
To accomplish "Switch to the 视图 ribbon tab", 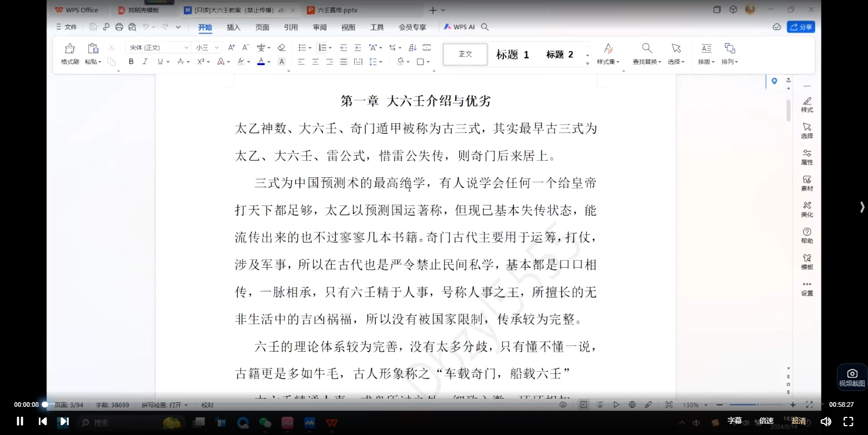I will (348, 28).
